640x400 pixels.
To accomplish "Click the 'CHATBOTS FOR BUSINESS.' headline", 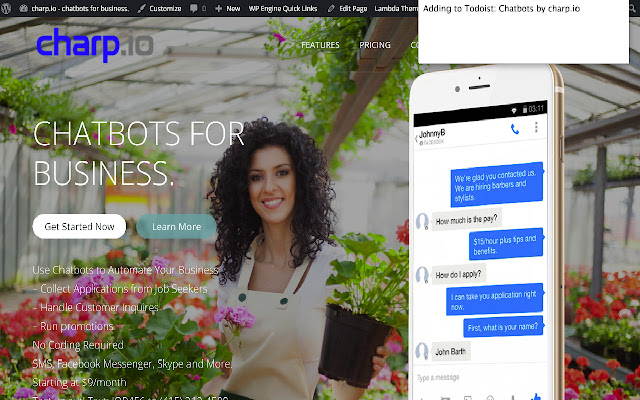I will coord(139,153).
